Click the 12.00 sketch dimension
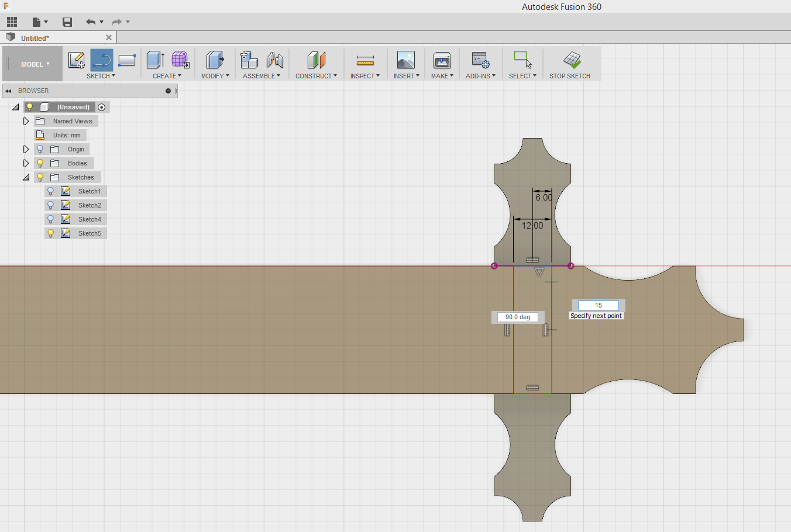 coord(532,225)
